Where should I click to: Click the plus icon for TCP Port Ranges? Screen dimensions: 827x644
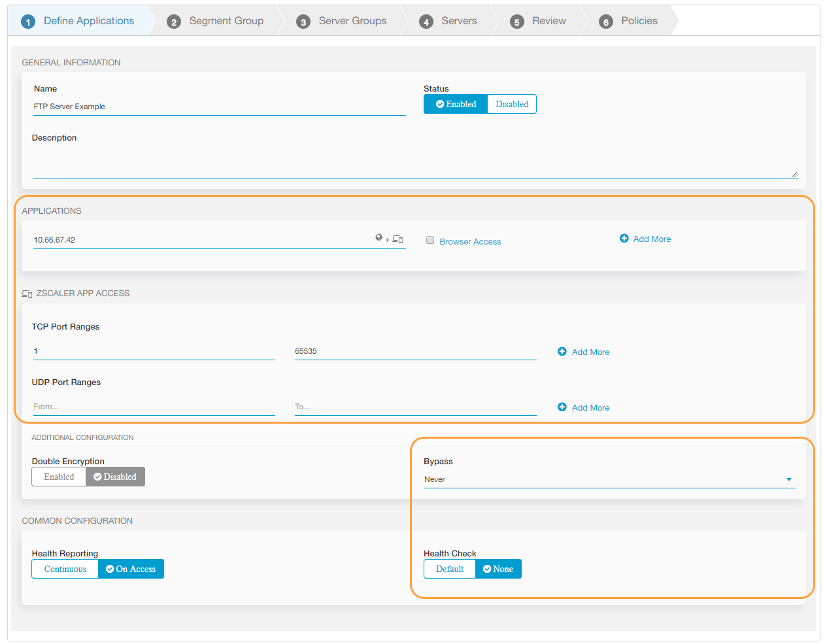(562, 352)
